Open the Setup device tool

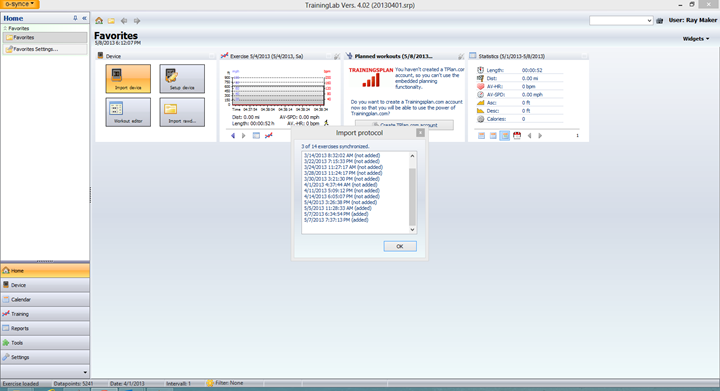(x=182, y=78)
